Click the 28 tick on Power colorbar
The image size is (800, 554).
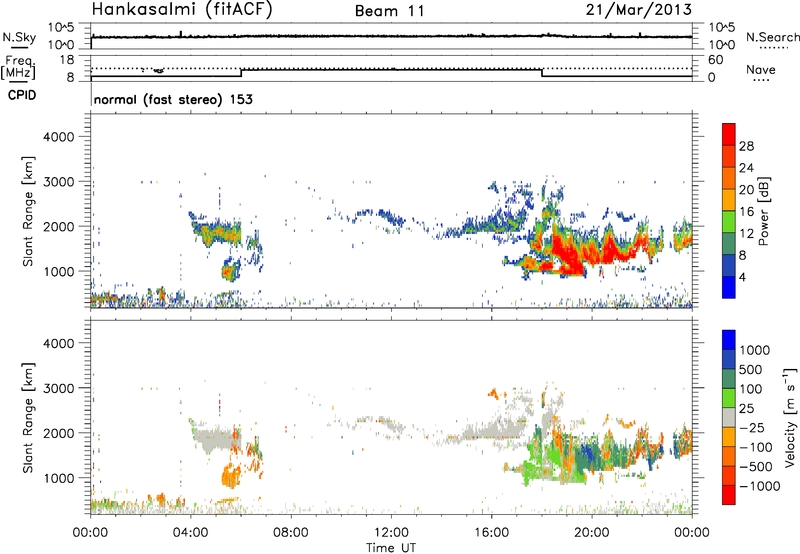click(746, 146)
